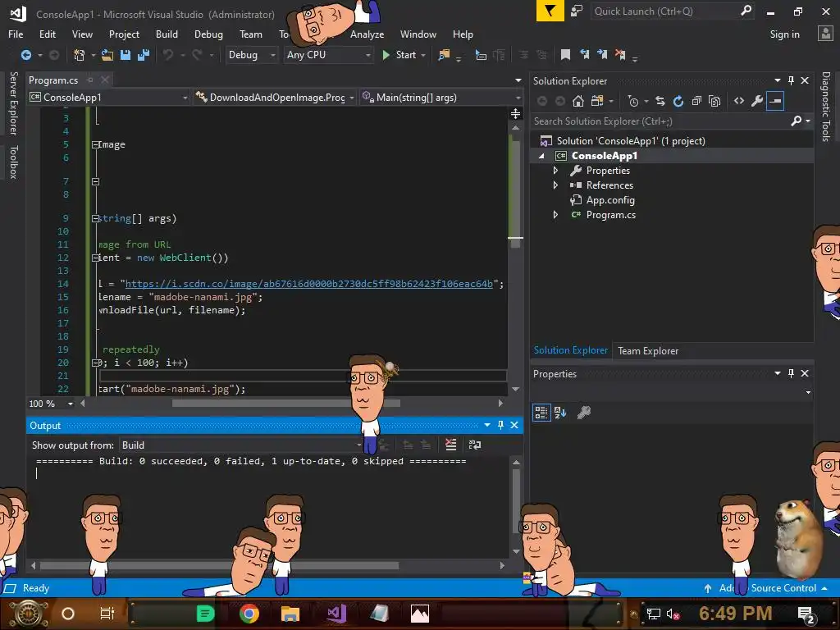840x630 pixels.
Task: Click the Find in Files toolbar icon
Action: click(x=444, y=55)
